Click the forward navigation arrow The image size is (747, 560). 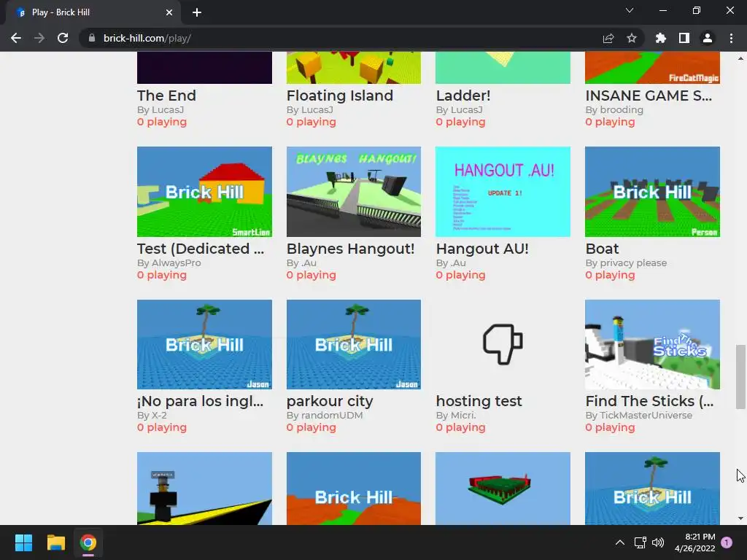point(39,38)
